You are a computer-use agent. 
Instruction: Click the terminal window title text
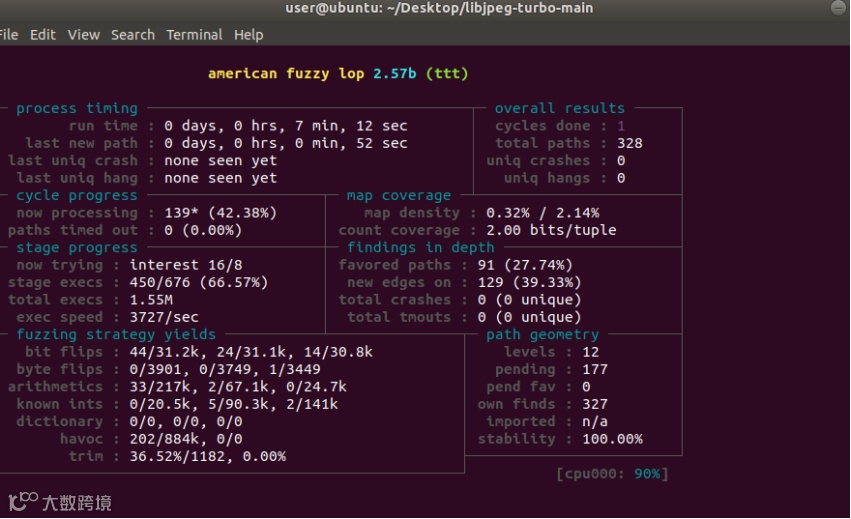[439, 8]
